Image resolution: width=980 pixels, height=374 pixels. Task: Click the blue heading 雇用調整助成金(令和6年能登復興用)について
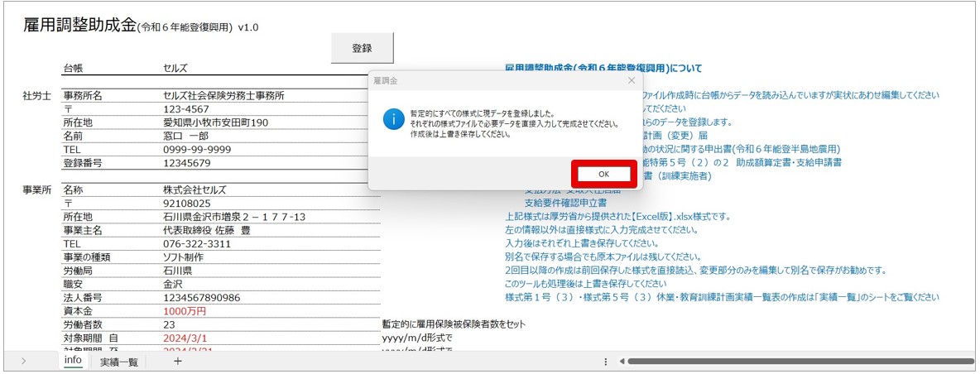tap(603, 68)
